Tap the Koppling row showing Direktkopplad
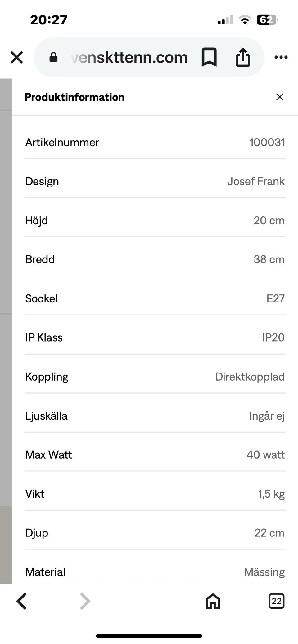This screenshot has width=298, height=644. click(x=155, y=377)
